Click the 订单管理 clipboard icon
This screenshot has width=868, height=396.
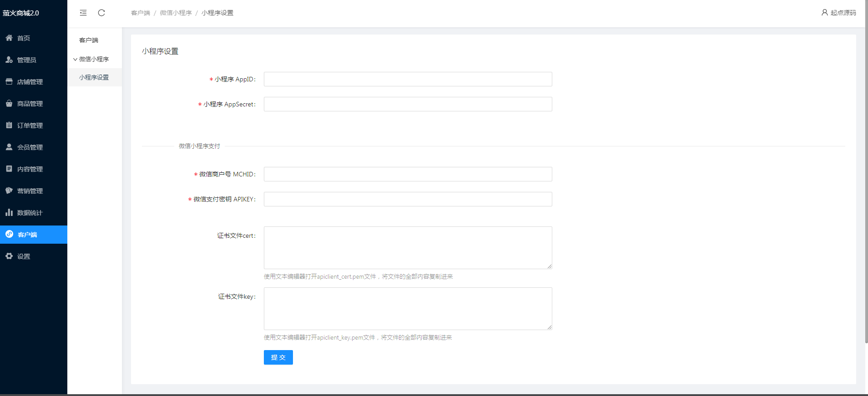[9, 125]
